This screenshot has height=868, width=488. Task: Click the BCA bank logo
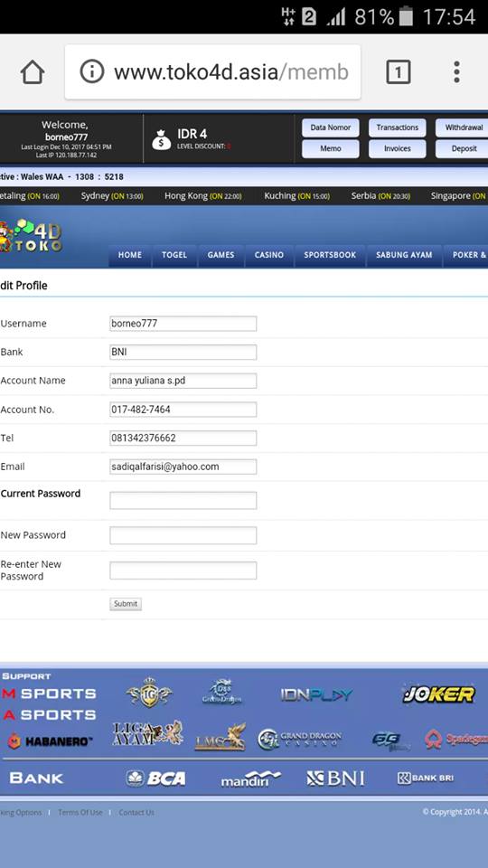pos(156,778)
